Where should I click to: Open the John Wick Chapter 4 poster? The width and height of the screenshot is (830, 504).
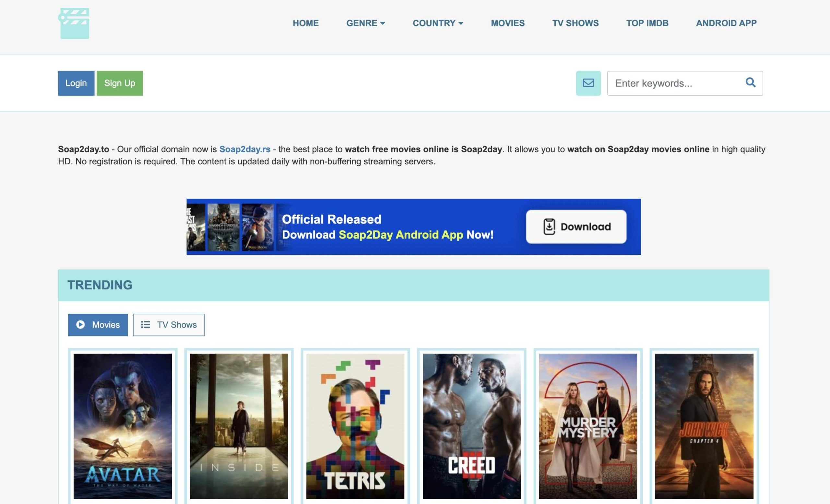coord(704,426)
